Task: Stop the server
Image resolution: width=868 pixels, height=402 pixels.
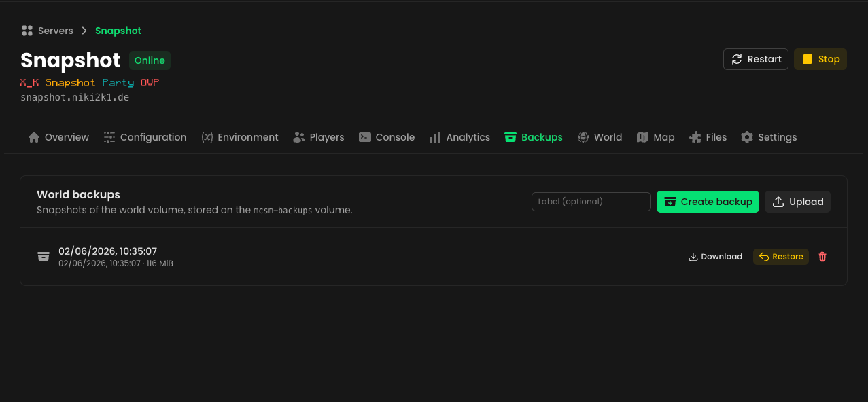Action: coord(820,59)
